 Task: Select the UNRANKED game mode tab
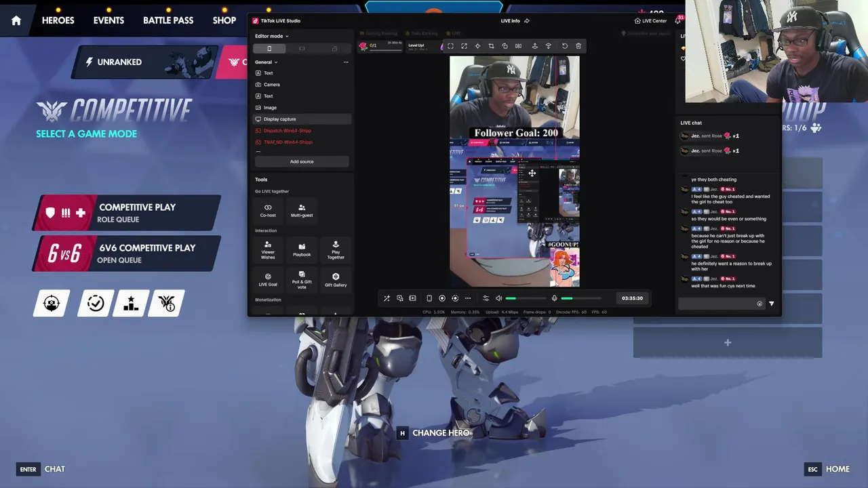pos(144,62)
